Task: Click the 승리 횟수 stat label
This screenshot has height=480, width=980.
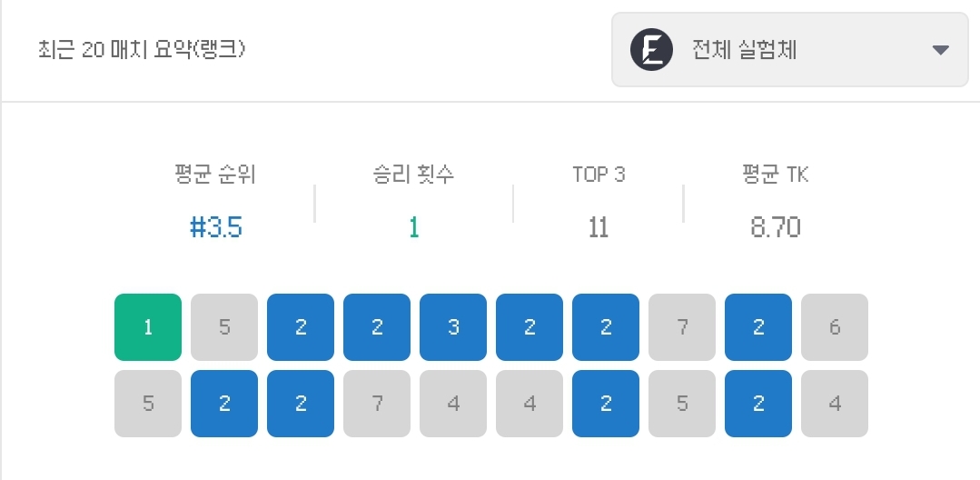Action: click(x=414, y=175)
